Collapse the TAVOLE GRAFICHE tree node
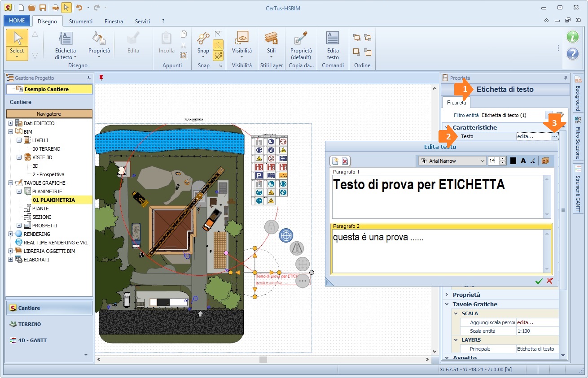The height and width of the screenshot is (378, 588). pyautogui.click(x=10, y=183)
